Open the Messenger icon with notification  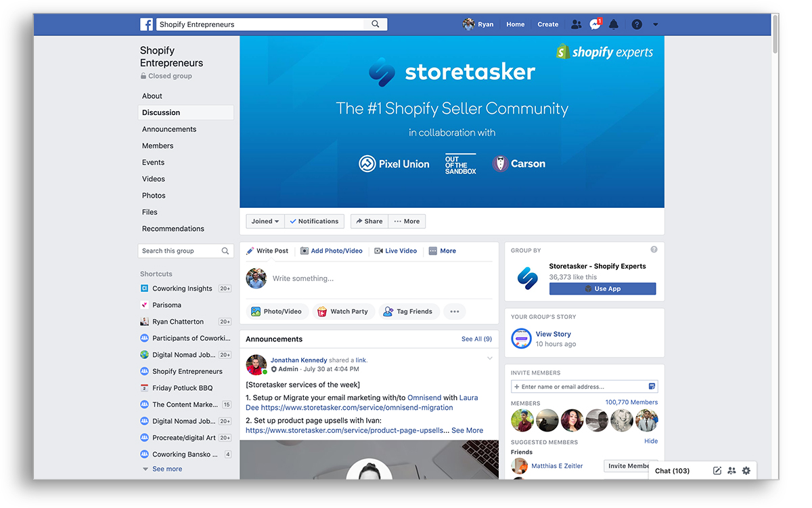coord(595,24)
